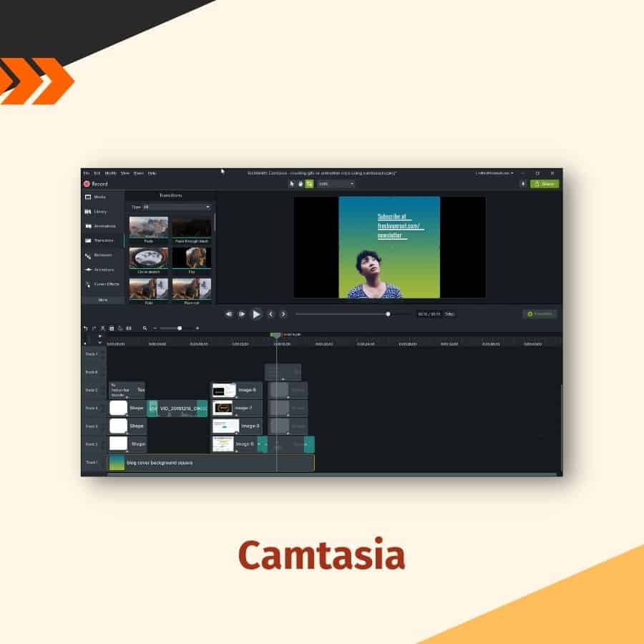This screenshot has height=644, width=644.
Task: Click the undo arrow icon
Action: tap(86, 328)
